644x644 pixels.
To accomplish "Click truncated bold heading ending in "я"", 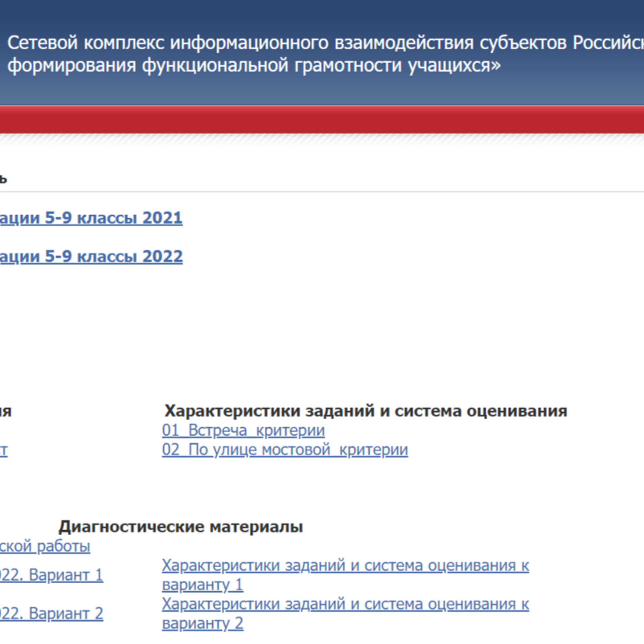I will (x=5, y=412).
